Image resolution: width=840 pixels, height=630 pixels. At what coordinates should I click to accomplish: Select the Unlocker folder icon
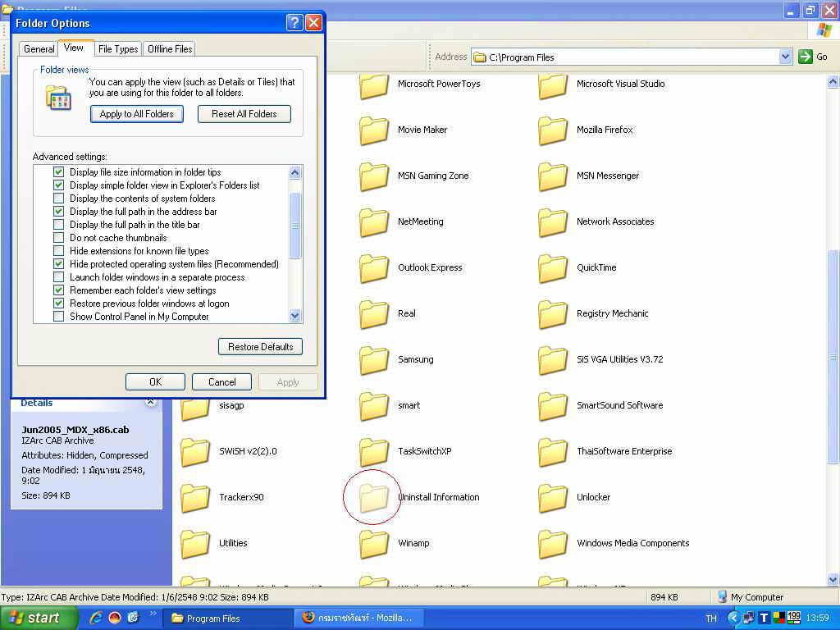point(552,500)
